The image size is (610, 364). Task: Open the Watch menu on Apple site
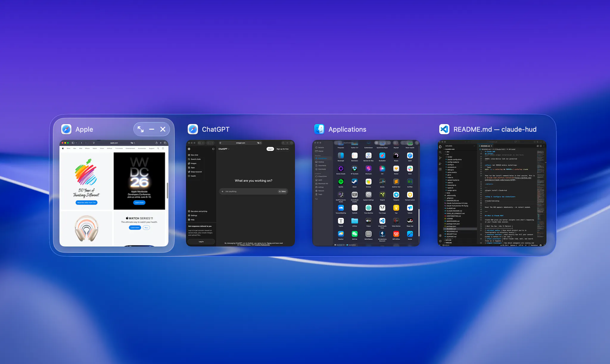tap(95, 148)
